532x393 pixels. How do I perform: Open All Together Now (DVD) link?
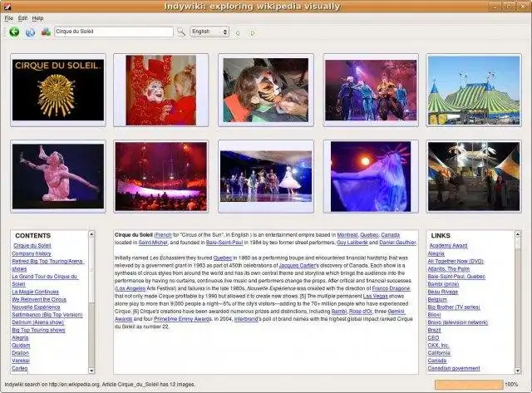[x=456, y=262]
